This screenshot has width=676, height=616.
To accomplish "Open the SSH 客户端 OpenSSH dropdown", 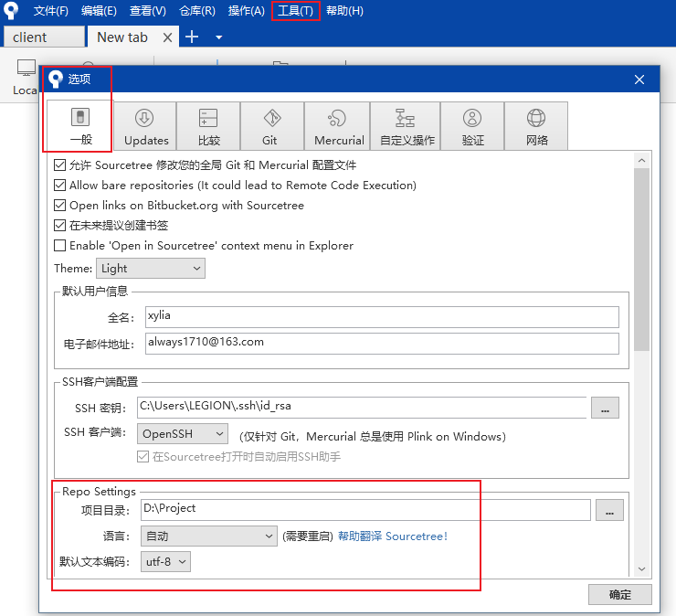I will (183, 434).
